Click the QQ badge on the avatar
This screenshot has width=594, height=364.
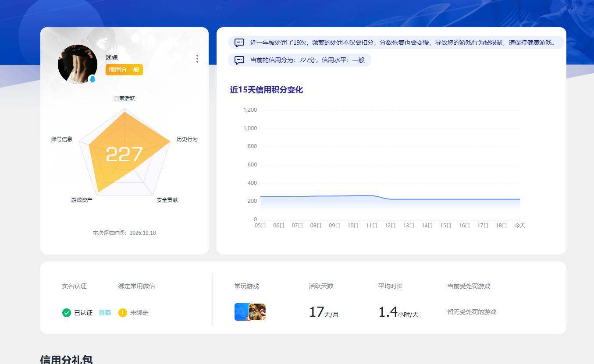click(x=92, y=79)
